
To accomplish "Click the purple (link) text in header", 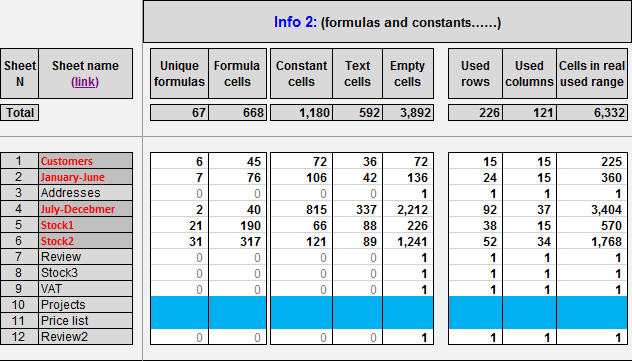I will 85,82.
